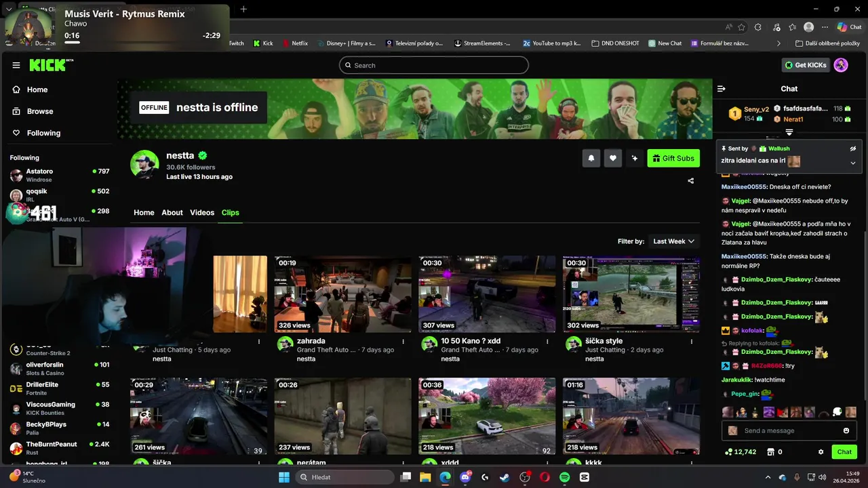This screenshot has height=488, width=868.
Task: Open browser media control icon
Action: 775,27
